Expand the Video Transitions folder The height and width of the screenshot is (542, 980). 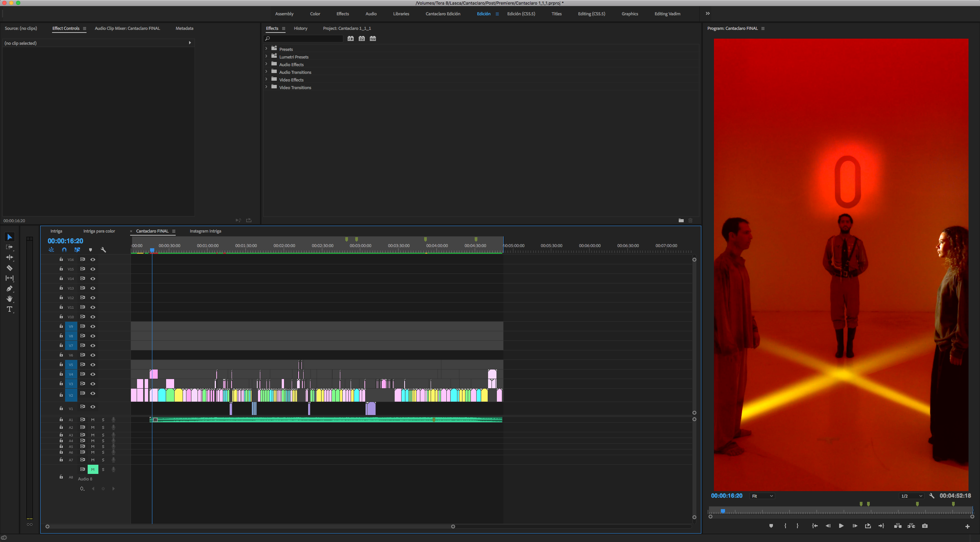(266, 87)
